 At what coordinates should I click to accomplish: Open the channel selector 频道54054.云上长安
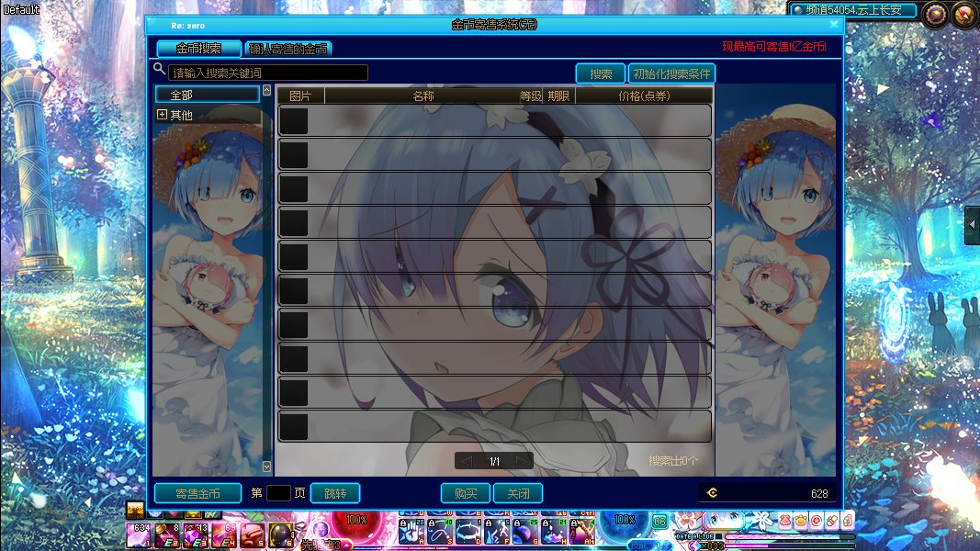(x=853, y=10)
